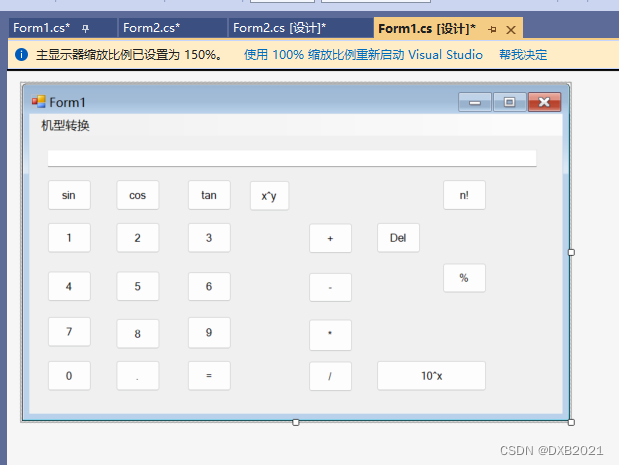Click the 帮我决定 link
This screenshot has height=465, width=619.
click(523, 54)
